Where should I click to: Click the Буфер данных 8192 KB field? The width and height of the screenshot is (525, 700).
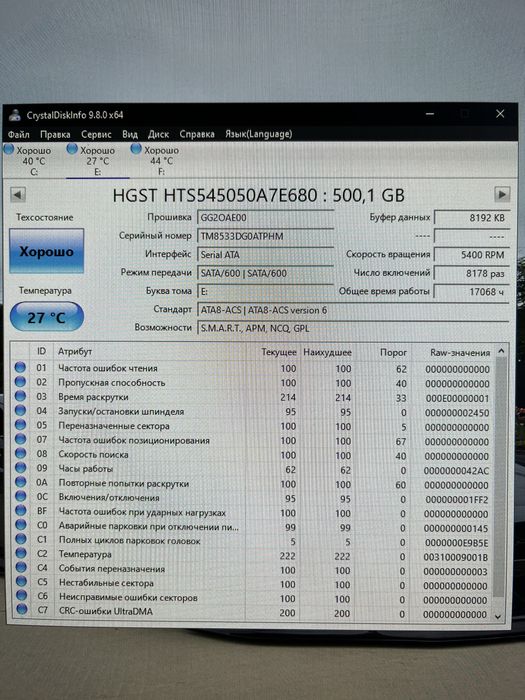471,217
